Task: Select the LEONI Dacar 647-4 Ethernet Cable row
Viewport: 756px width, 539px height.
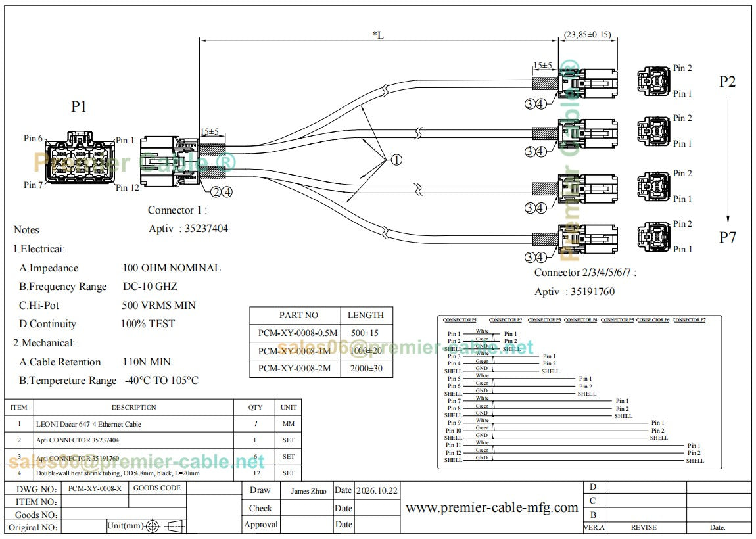Action: point(153,424)
